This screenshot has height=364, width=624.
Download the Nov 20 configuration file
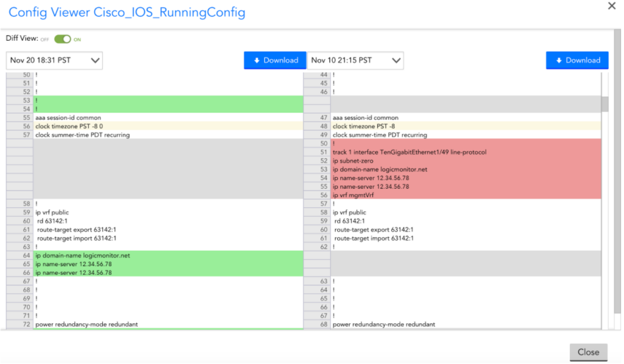[x=274, y=60]
